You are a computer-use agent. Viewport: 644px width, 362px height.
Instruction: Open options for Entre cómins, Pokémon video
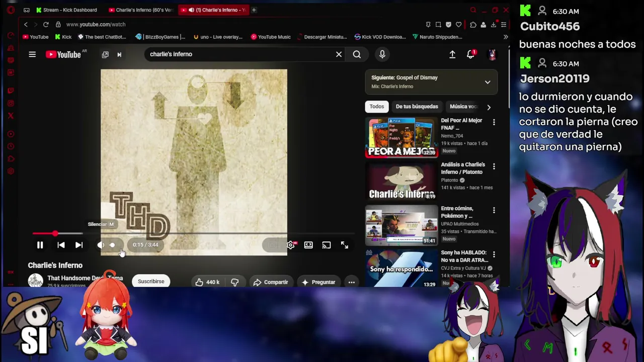(494, 210)
